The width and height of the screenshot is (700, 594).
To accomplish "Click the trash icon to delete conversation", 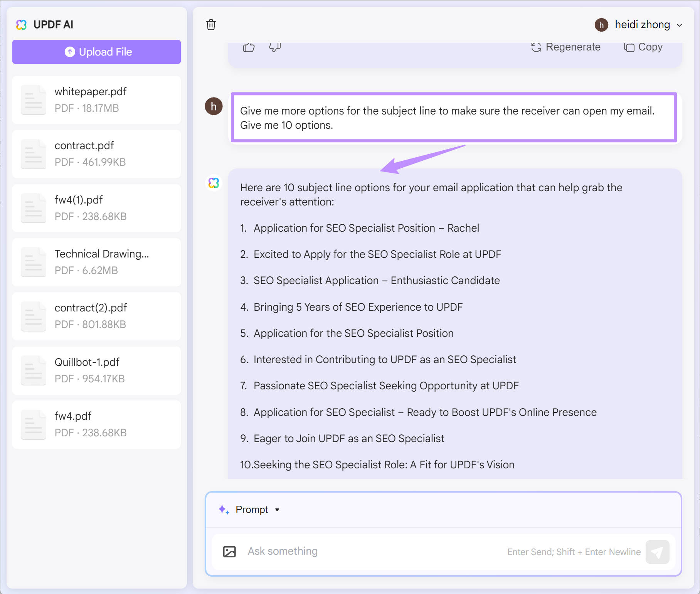I will 211,24.
